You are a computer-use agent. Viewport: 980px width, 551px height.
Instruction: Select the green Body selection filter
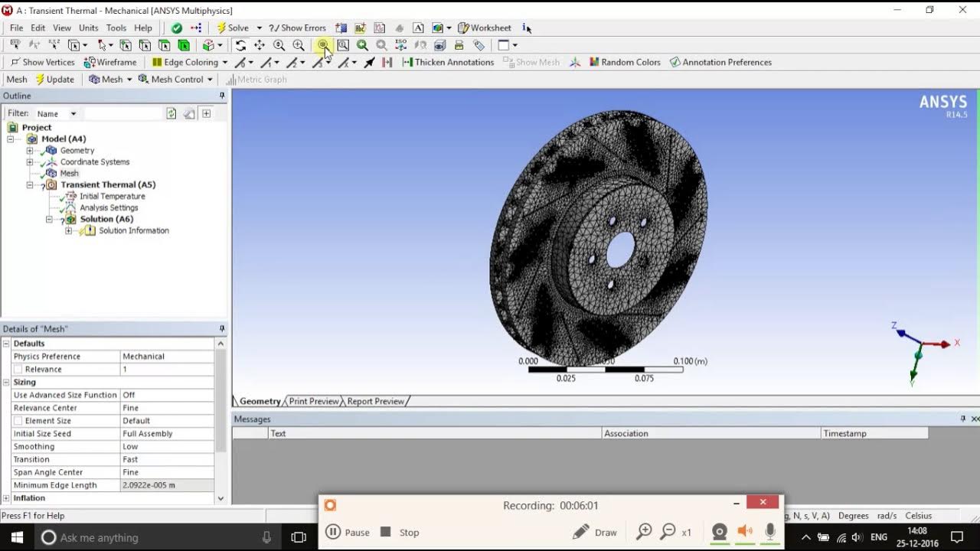(x=183, y=45)
